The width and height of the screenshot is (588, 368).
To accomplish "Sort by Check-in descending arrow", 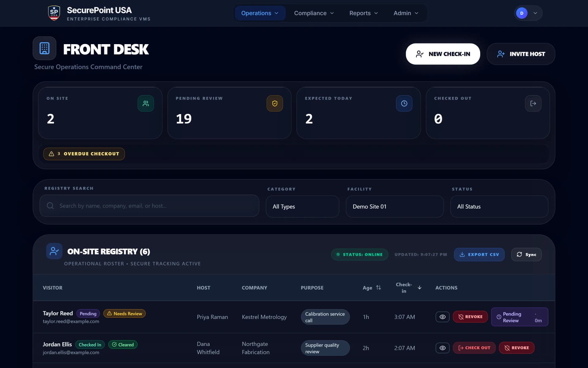I will tap(420, 287).
